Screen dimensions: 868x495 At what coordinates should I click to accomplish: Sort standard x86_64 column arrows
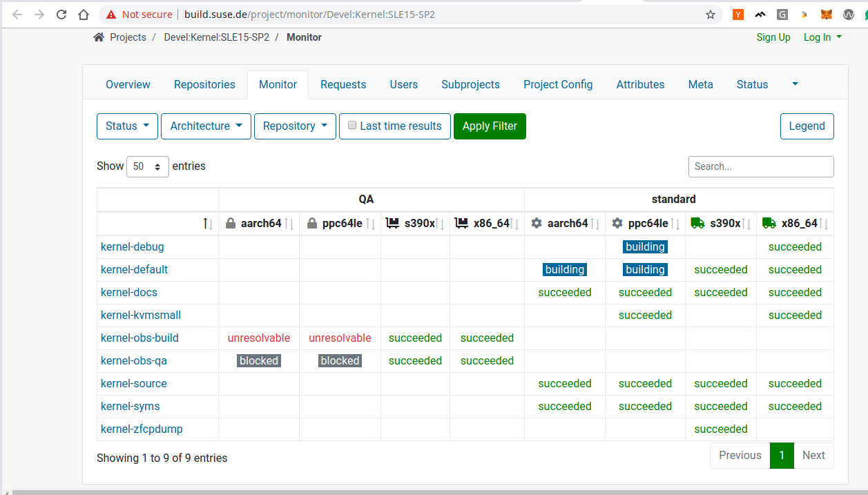823,224
